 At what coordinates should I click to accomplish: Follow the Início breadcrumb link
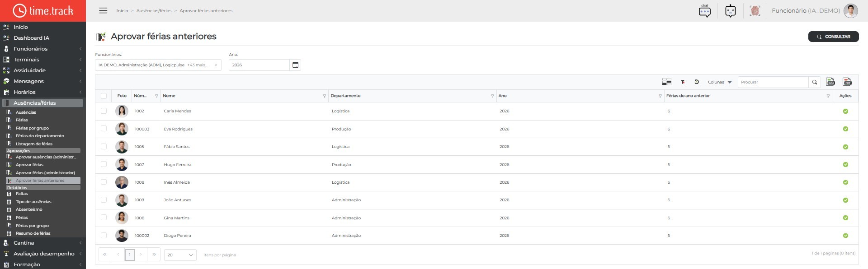point(122,11)
